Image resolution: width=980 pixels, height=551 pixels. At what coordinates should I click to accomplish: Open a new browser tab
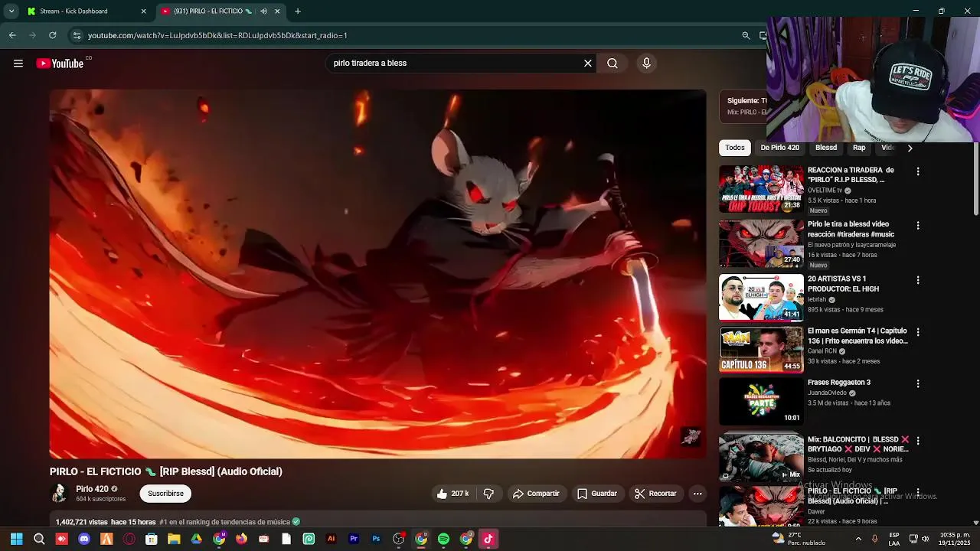(x=298, y=11)
